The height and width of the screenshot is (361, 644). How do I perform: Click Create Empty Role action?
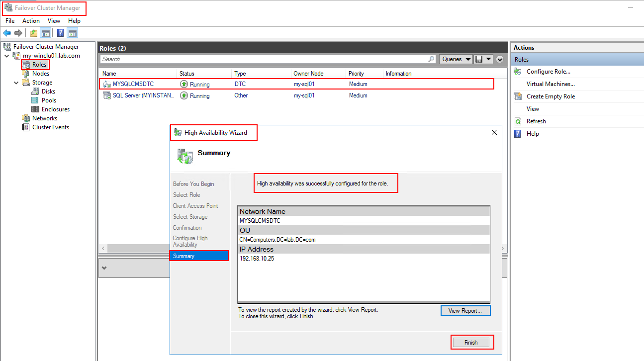(x=551, y=96)
